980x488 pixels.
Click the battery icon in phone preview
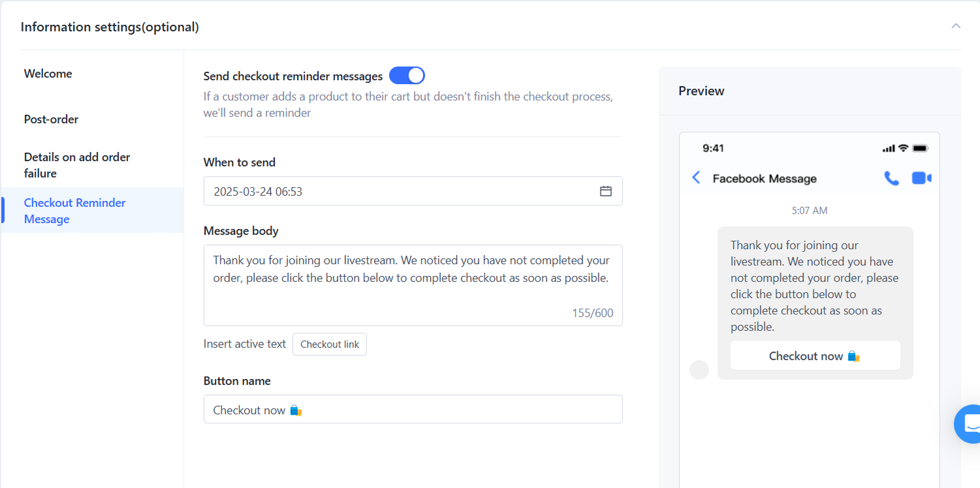click(x=920, y=149)
